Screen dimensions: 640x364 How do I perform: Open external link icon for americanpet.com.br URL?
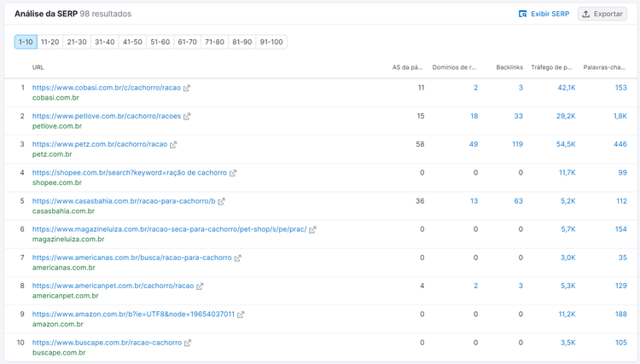pos(200,286)
